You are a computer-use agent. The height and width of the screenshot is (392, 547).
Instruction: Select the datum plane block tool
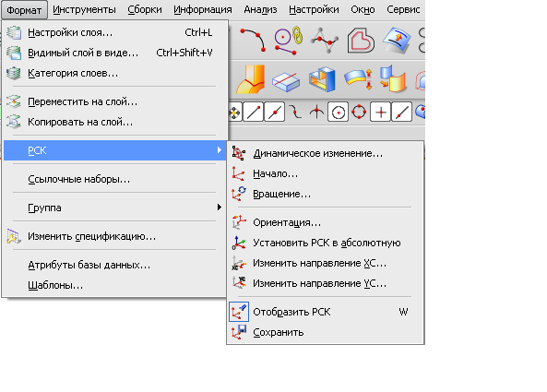tap(286, 81)
